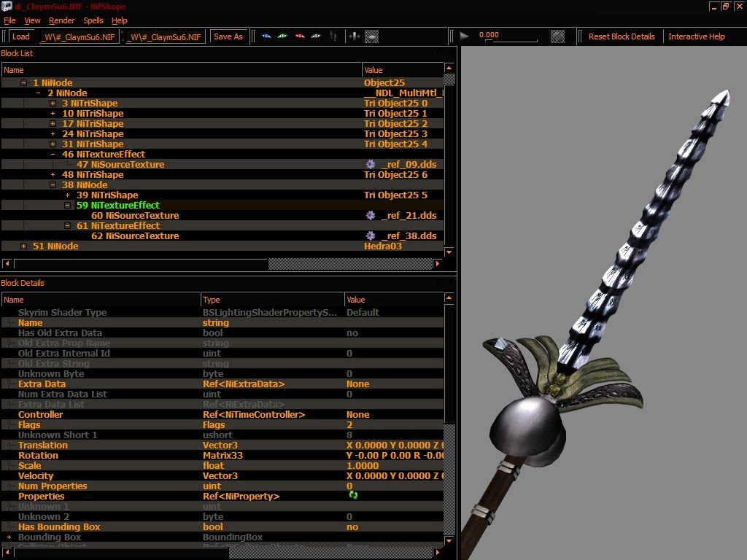Open the Render menu
747x560 pixels.
coord(61,20)
